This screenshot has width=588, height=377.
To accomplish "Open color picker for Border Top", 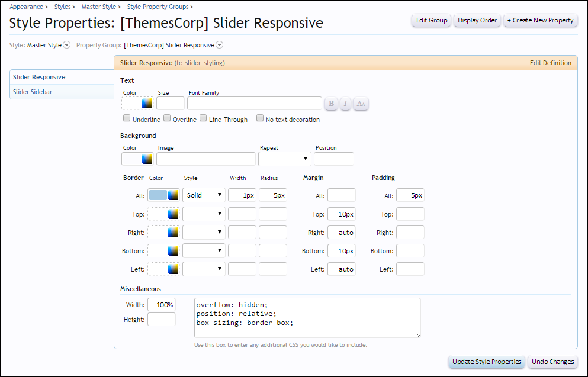I will pos(173,214).
